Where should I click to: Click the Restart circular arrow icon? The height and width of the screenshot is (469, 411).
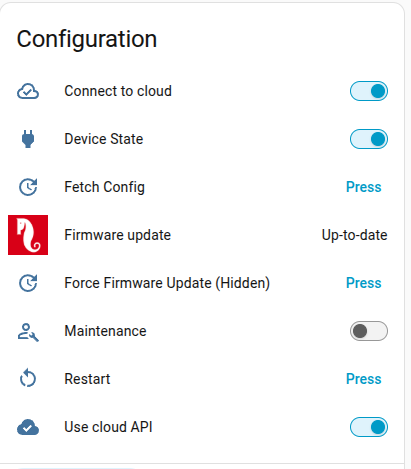pyautogui.click(x=28, y=378)
